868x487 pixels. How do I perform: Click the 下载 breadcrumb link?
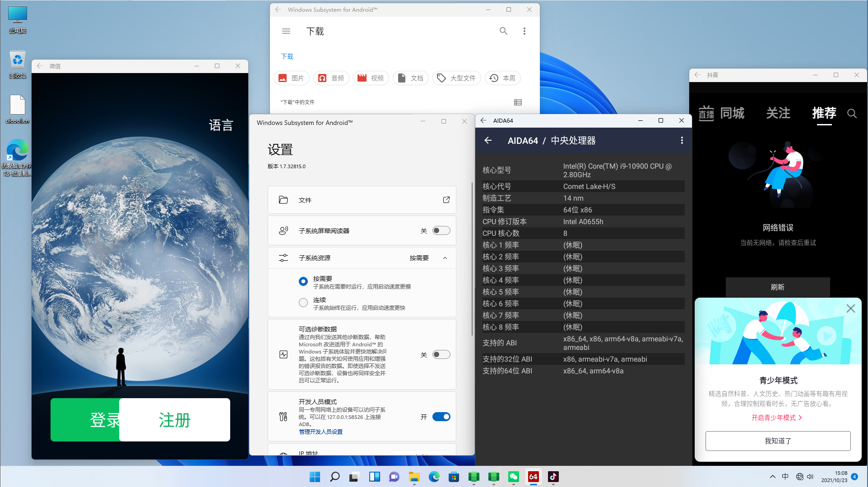tap(287, 56)
